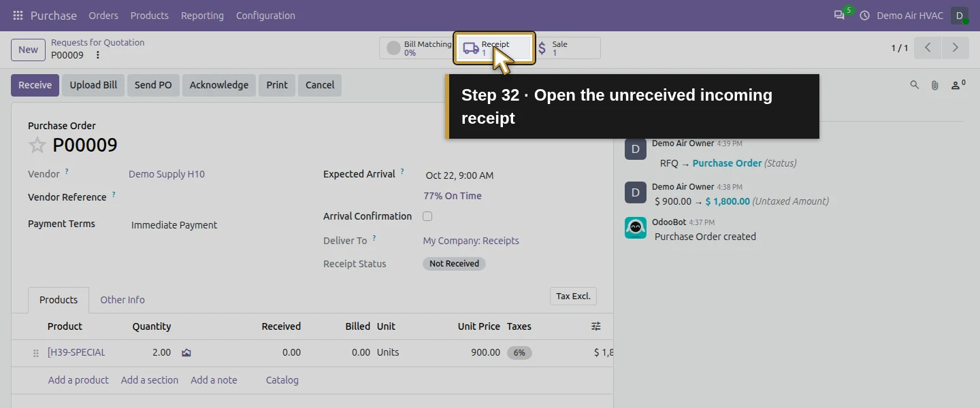This screenshot has width=980, height=408.
Task: Open the Payment Terms Immediate Payment field
Action: pos(174,225)
